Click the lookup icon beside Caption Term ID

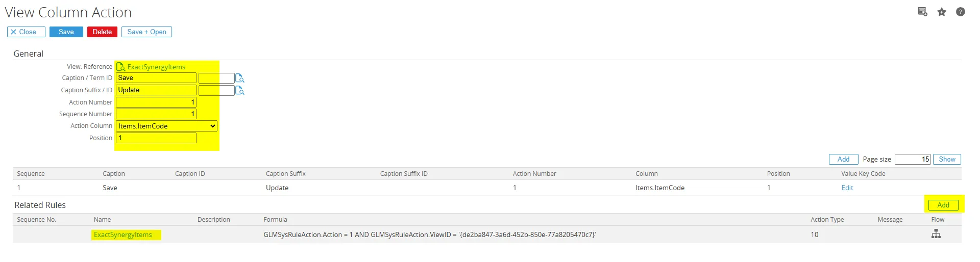pos(240,78)
